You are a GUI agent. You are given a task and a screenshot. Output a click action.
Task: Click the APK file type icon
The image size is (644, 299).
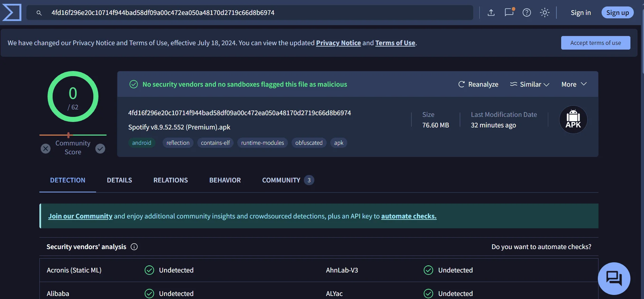click(573, 120)
